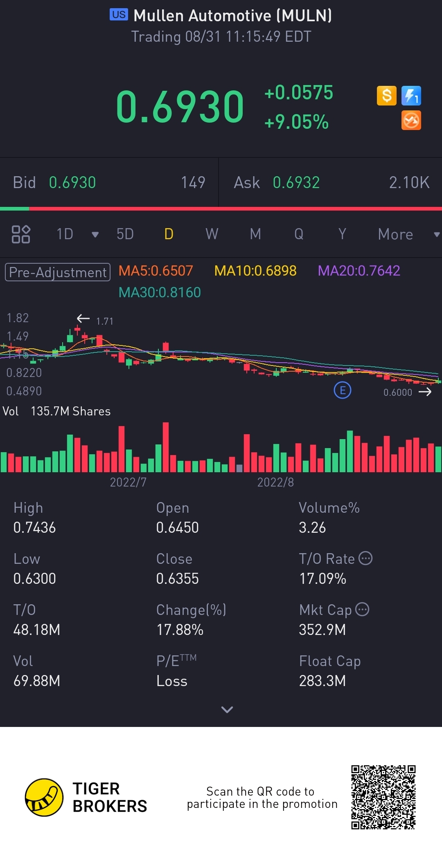This screenshot has height=868, width=442.
Task: Tap the orange no-short-selling icon
Action: (411, 121)
